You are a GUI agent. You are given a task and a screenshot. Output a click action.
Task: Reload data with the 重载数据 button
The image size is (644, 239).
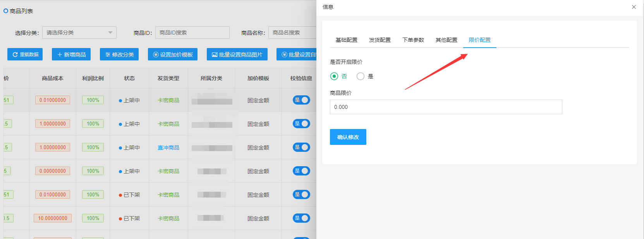click(25, 55)
